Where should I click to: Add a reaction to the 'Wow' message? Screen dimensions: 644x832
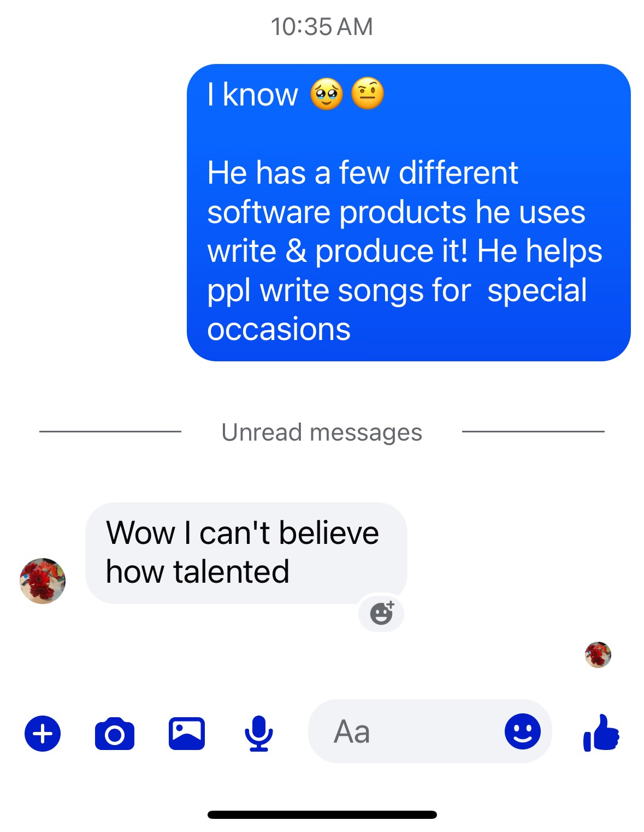[381, 613]
